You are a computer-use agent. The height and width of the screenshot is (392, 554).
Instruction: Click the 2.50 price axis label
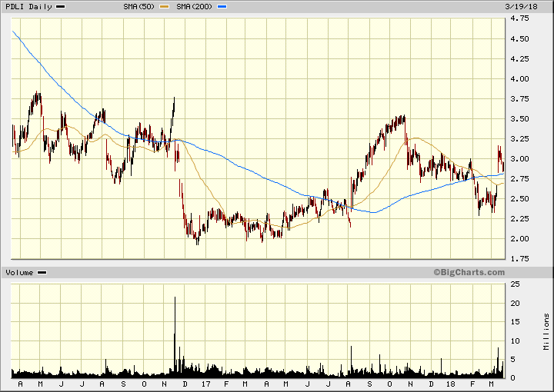pos(519,199)
